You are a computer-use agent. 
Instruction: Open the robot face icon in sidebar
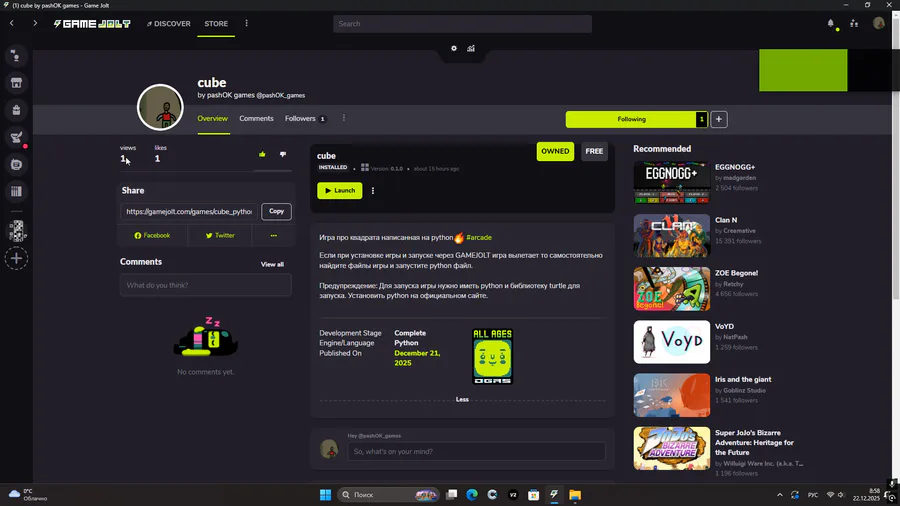pos(16,165)
